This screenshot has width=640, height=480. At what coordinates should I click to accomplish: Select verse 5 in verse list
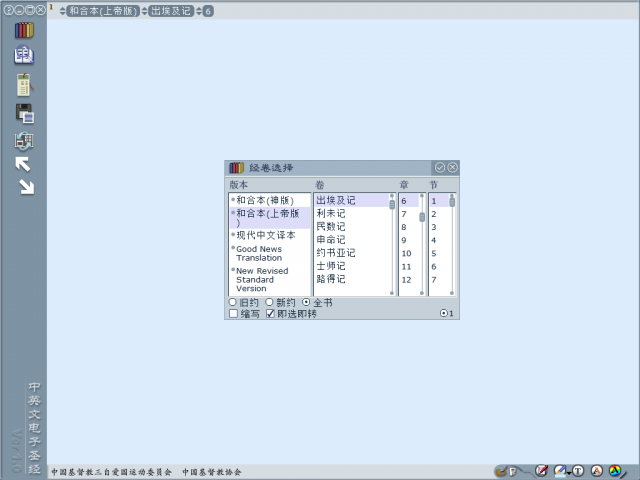pyautogui.click(x=439, y=253)
